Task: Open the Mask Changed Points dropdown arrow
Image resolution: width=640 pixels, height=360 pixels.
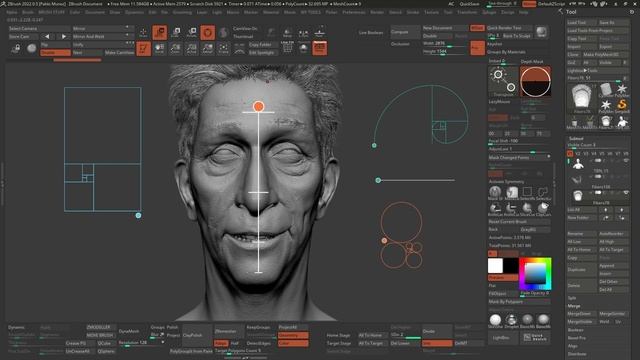Action: point(549,157)
